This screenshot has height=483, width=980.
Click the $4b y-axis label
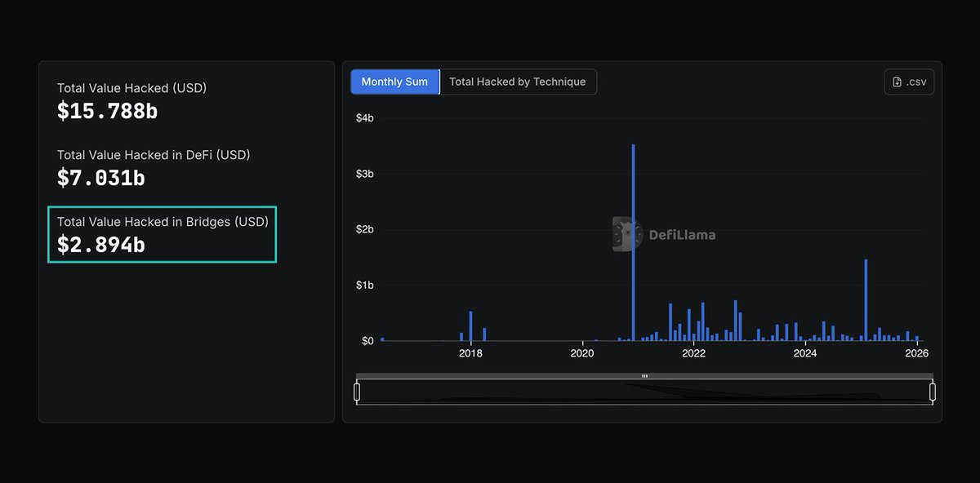click(x=364, y=118)
